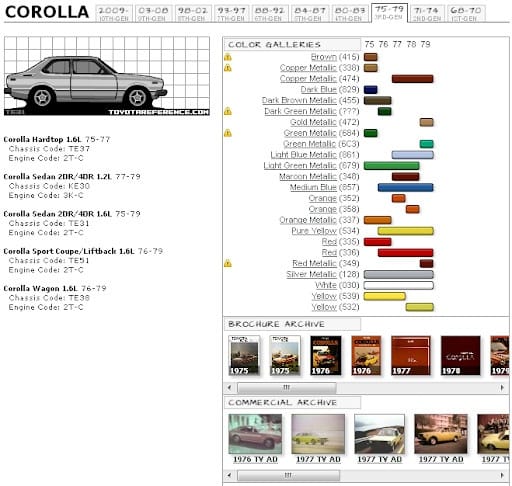
Task: Switch to 80-83 4th-gen tab
Action: [350, 14]
